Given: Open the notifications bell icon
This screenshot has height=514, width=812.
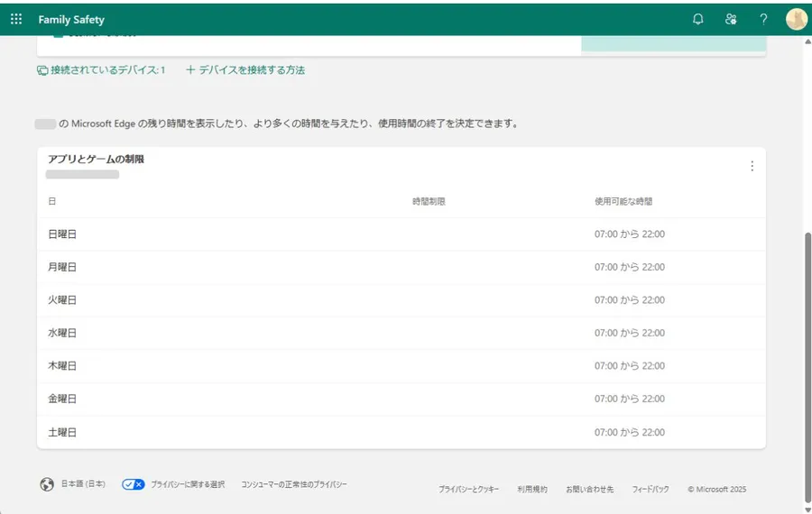Looking at the screenshot, I should 697,19.
